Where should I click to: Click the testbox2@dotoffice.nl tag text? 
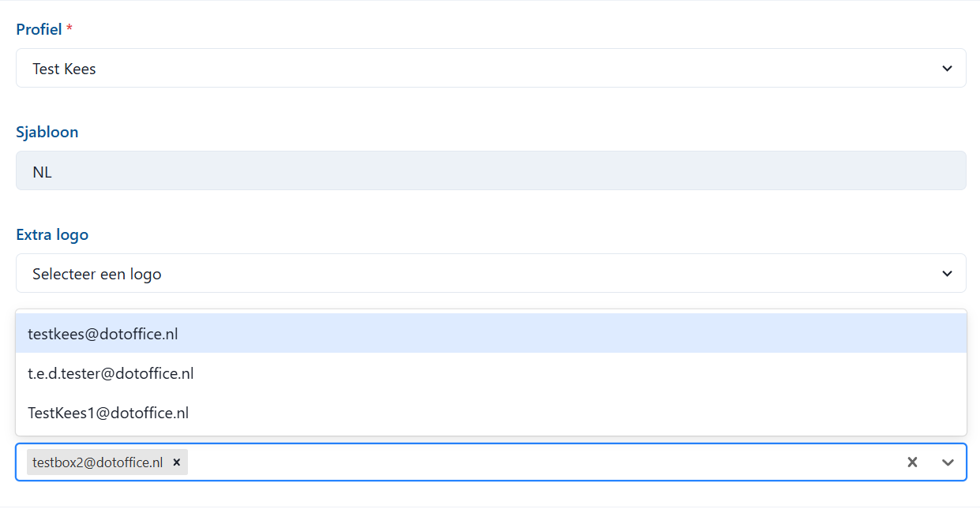tap(97, 462)
